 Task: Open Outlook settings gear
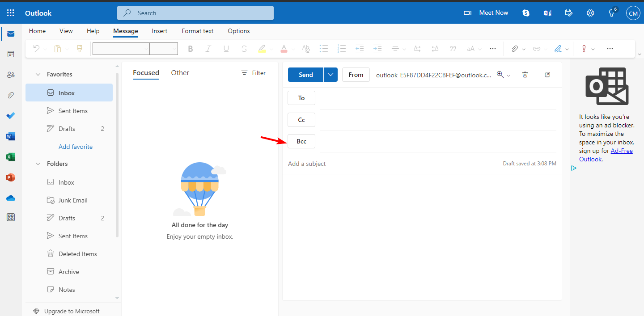(590, 13)
